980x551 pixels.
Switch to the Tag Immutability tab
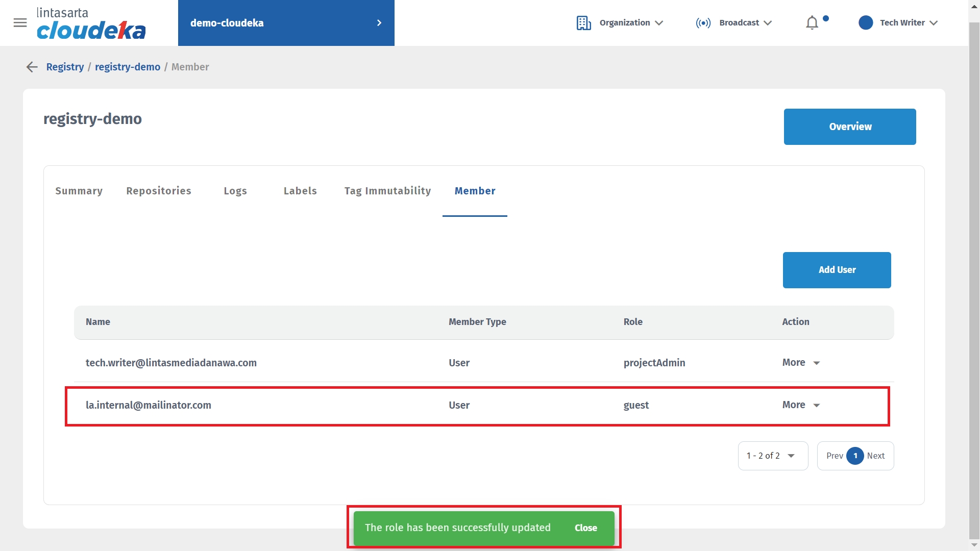[387, 191]
